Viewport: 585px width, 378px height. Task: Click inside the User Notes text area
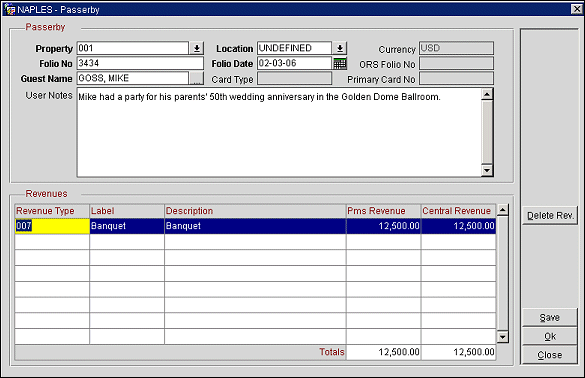(x=279, y=132)
